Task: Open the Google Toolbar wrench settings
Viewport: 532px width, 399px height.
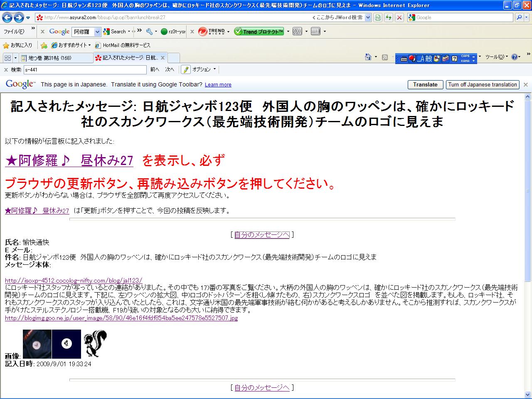Action: coord(149,32)
